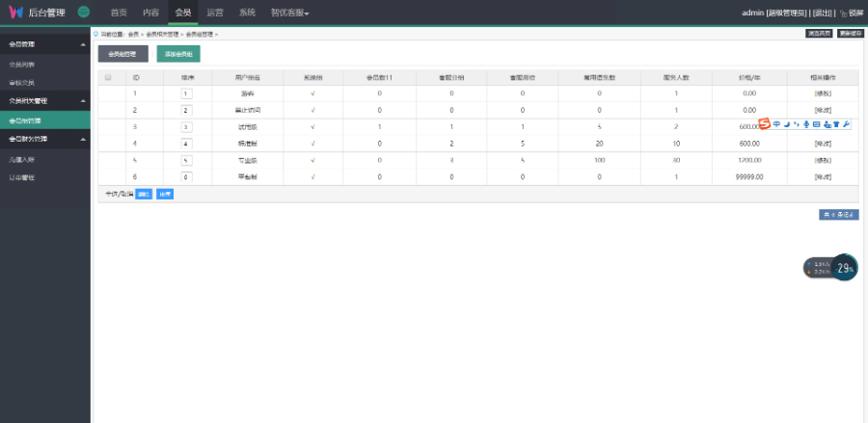Click the green sidebar toggle hamburger icon
The width and height of the screenshot is (868, 423).
(x=84, y=13)
